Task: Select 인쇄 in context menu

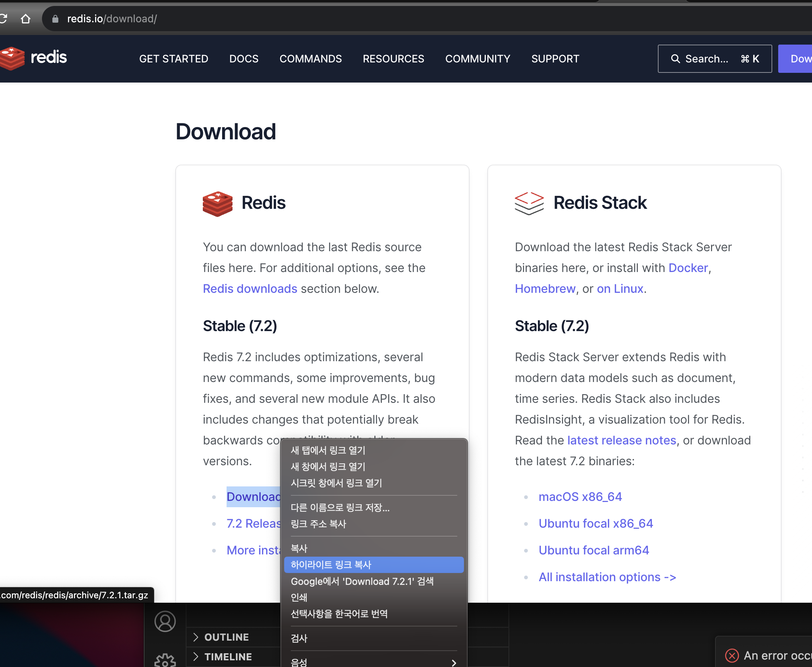Action: [374, 598]
